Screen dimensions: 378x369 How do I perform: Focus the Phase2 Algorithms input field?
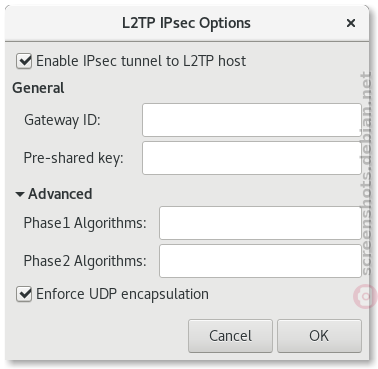[x=260, y=261]
